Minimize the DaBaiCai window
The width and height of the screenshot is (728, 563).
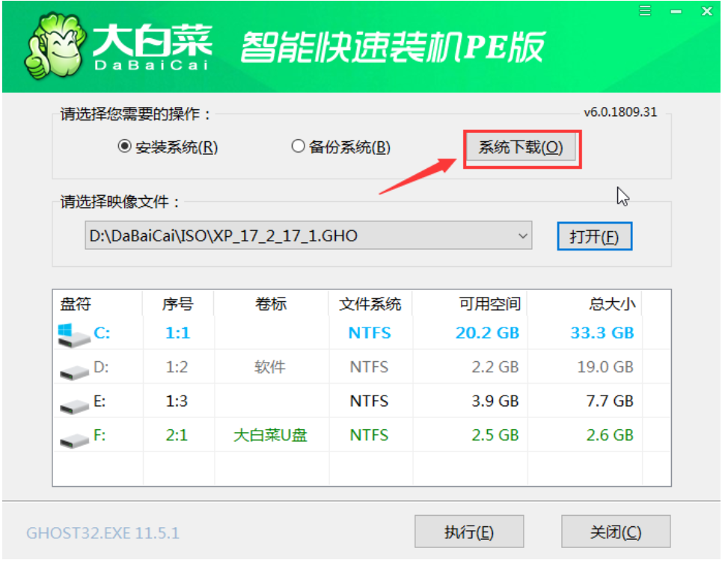click(676, 11)
